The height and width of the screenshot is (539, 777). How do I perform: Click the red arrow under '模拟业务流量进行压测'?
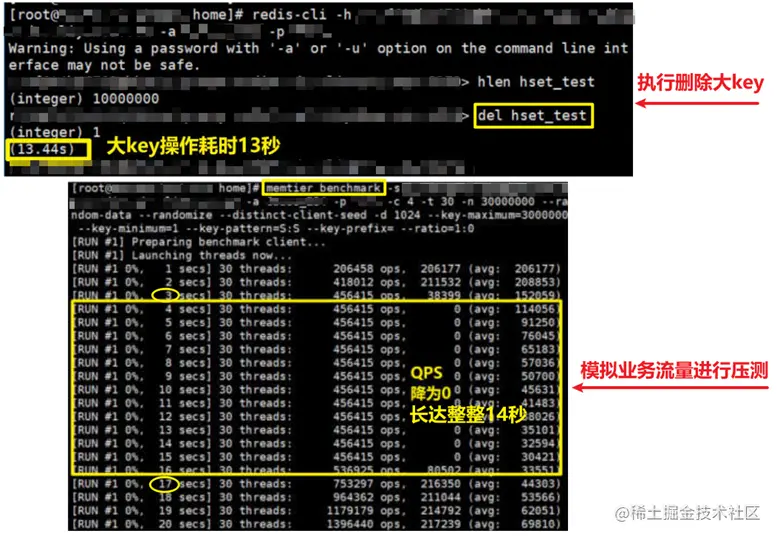click(x=670, y=387)
